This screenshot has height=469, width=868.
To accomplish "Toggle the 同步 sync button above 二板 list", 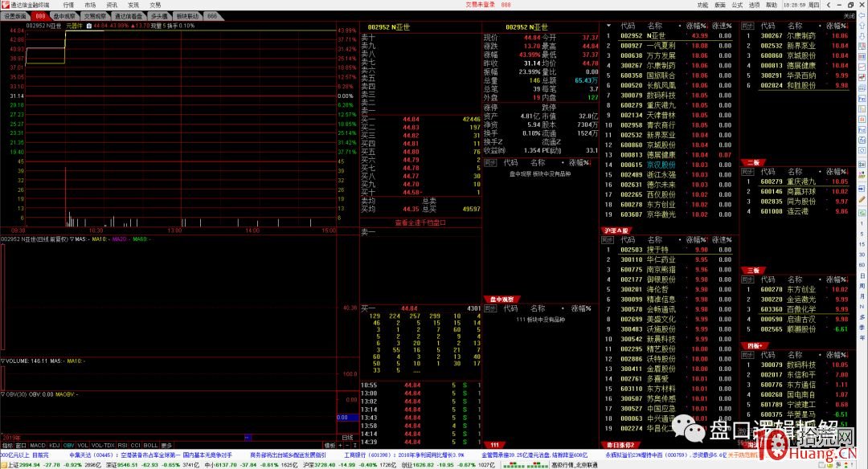I will (748, 172).
